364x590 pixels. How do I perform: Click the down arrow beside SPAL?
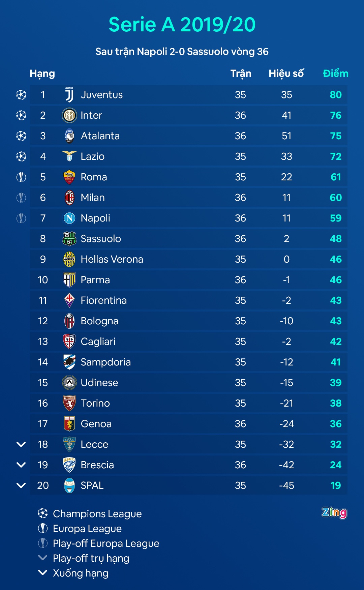click(x=21, y=485)
